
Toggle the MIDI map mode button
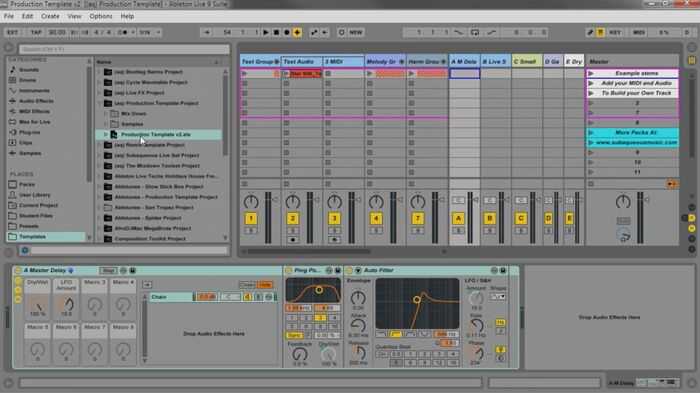pos(639,33)
